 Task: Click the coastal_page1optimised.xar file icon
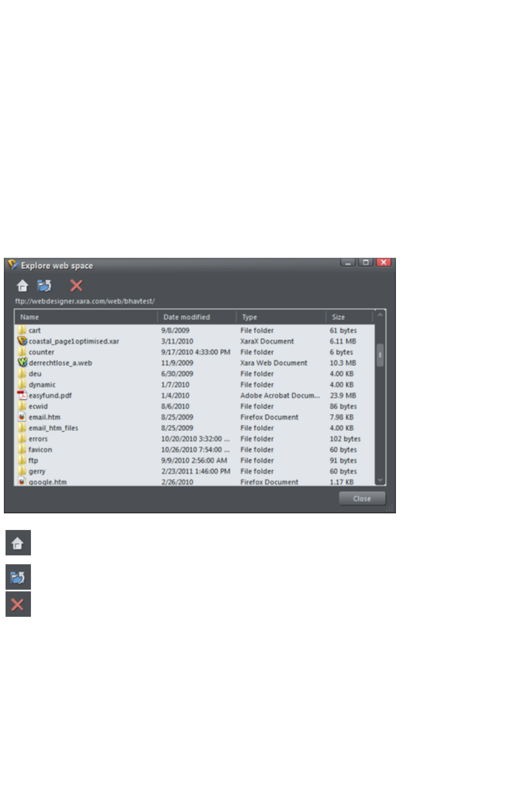(x=22, y=341)
